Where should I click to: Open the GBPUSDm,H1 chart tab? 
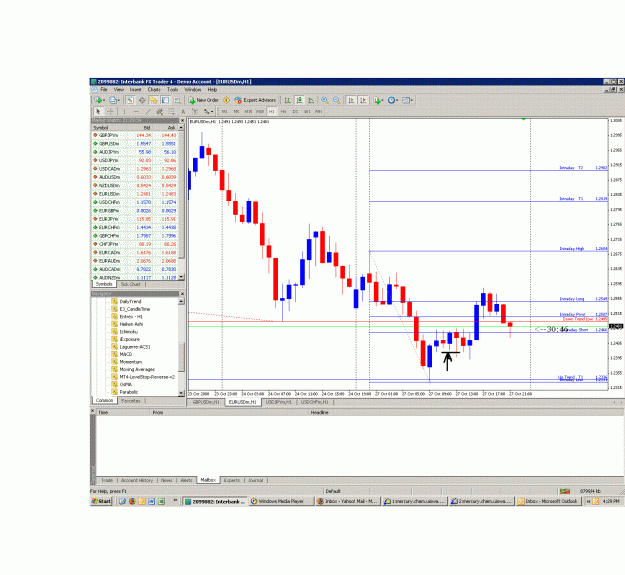tap(206, 402)
